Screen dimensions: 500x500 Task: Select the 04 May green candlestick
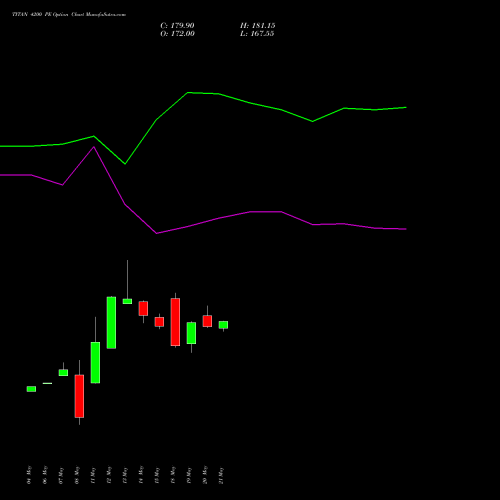point(31,389)
